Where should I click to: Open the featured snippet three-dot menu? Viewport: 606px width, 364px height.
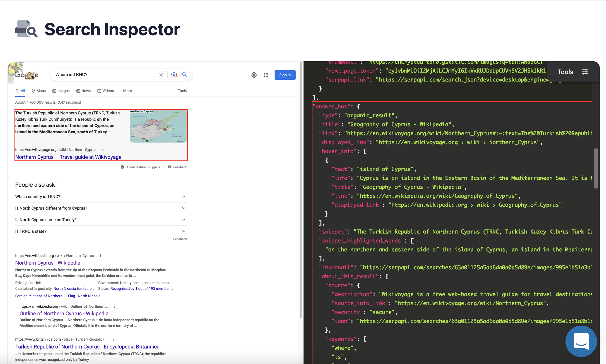tap(103, 149)
